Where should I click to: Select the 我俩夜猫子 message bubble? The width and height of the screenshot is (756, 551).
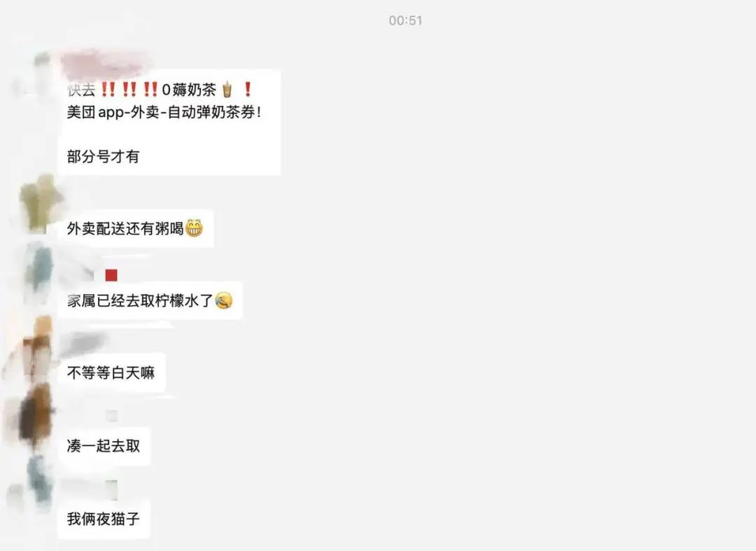[104, 519]
